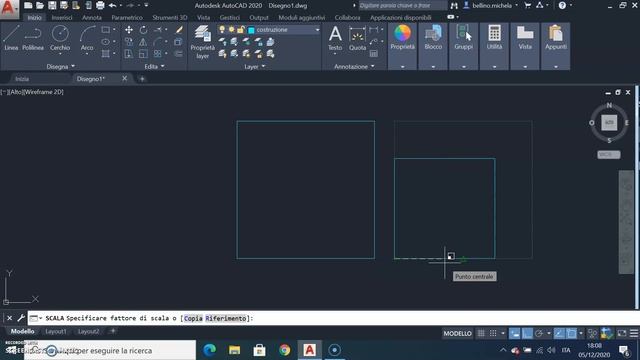The image size is (640, 360).
Task: Expand the Disegna panel
Action: (x=60, y=66)
